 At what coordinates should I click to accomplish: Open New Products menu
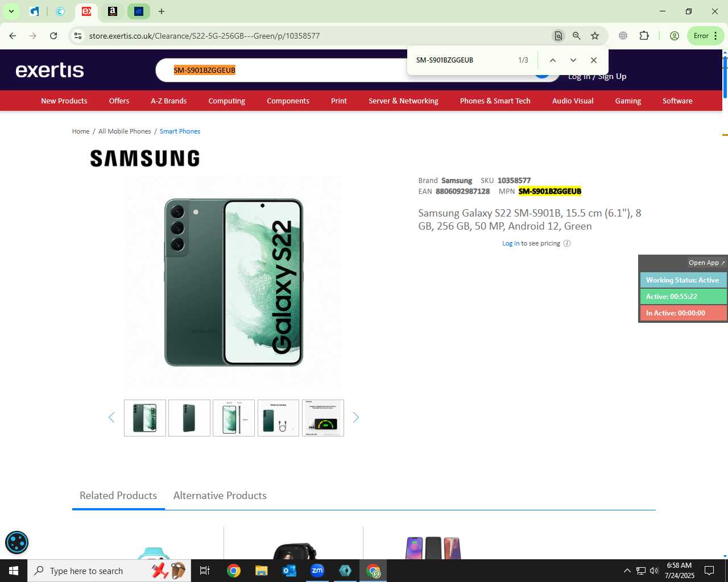(x=64, y=101)
